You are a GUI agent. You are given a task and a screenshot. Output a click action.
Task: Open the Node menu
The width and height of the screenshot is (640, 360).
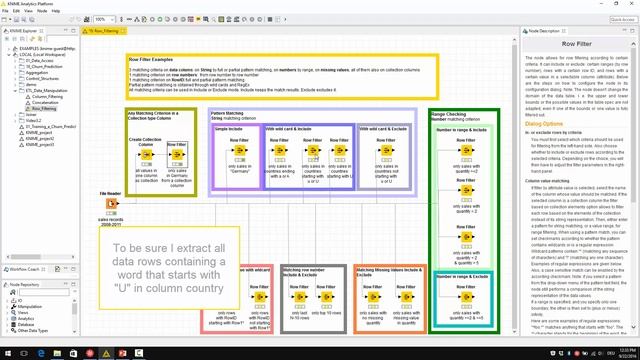tap(42, 11)
